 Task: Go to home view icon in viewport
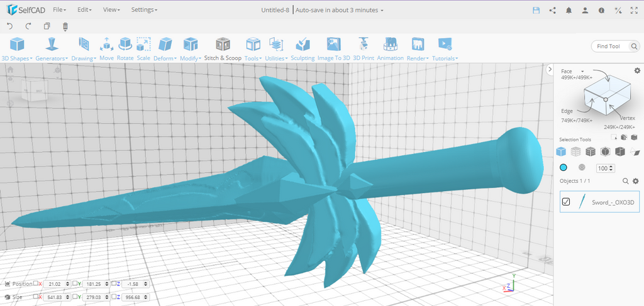[10, 70]
